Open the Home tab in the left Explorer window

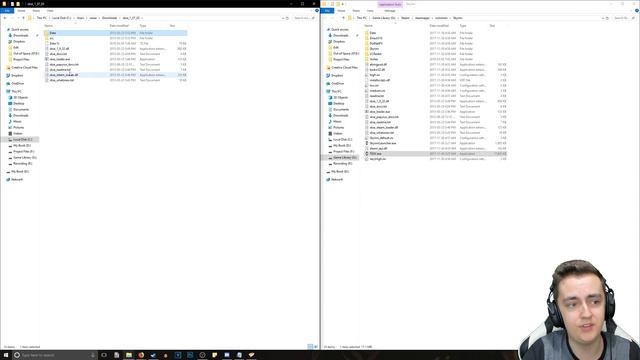21,11
